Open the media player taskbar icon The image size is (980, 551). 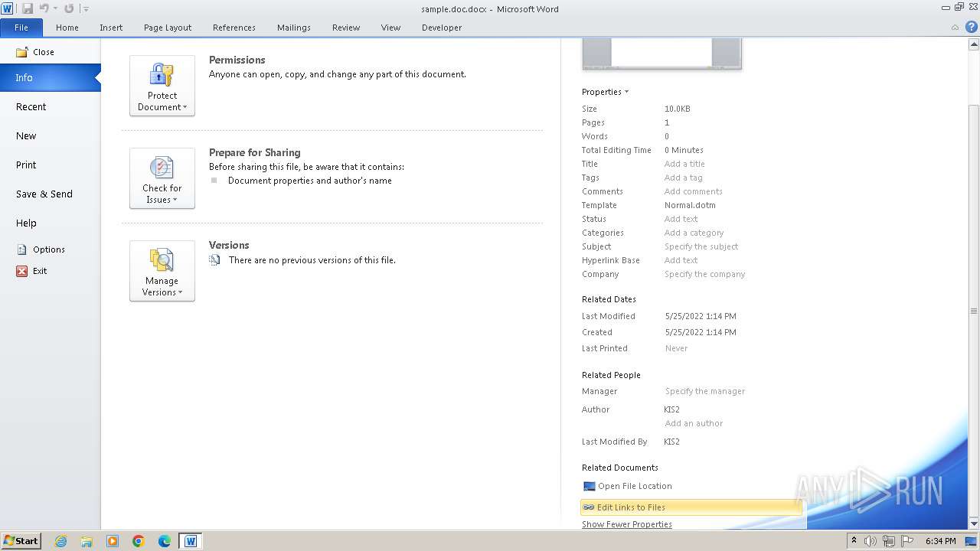click(x=113, y=541)
